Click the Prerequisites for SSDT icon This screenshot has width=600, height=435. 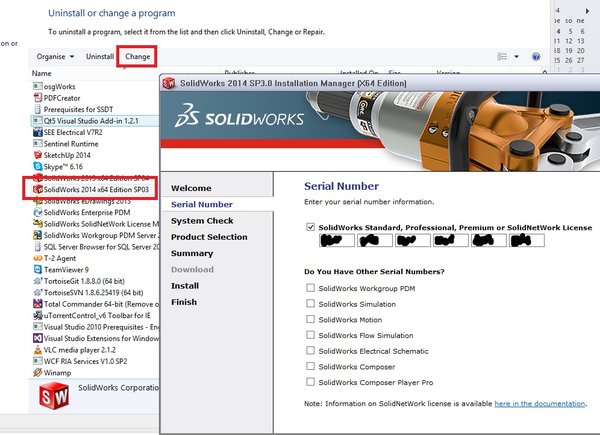click(38, 109)
